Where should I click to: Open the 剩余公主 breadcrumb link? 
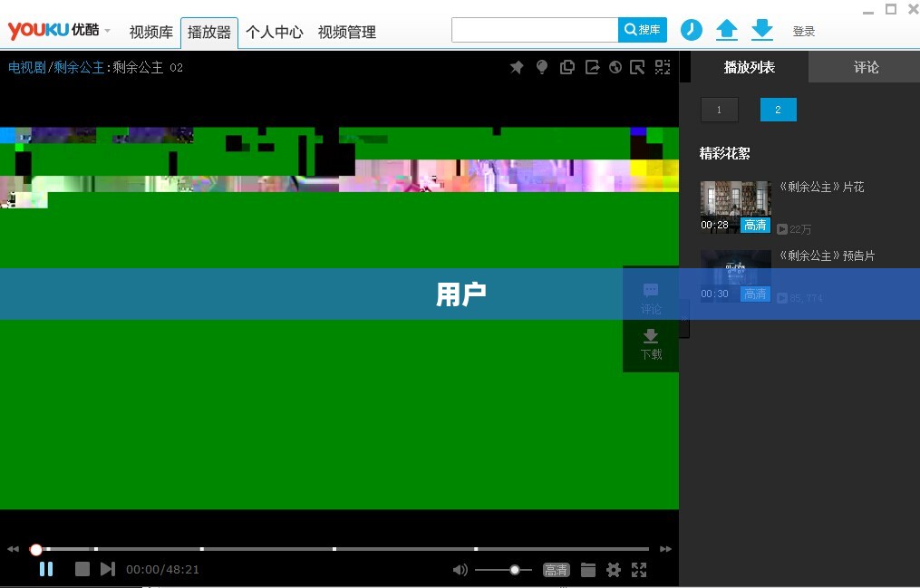[x=79, y=67]
